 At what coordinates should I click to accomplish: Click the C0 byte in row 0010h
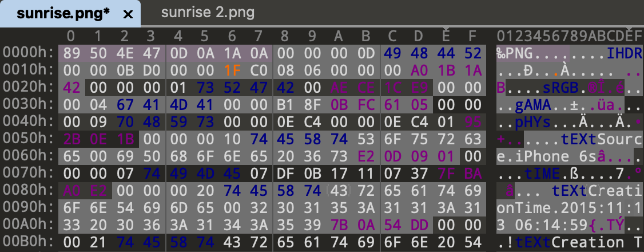click(x=259, y=70)
